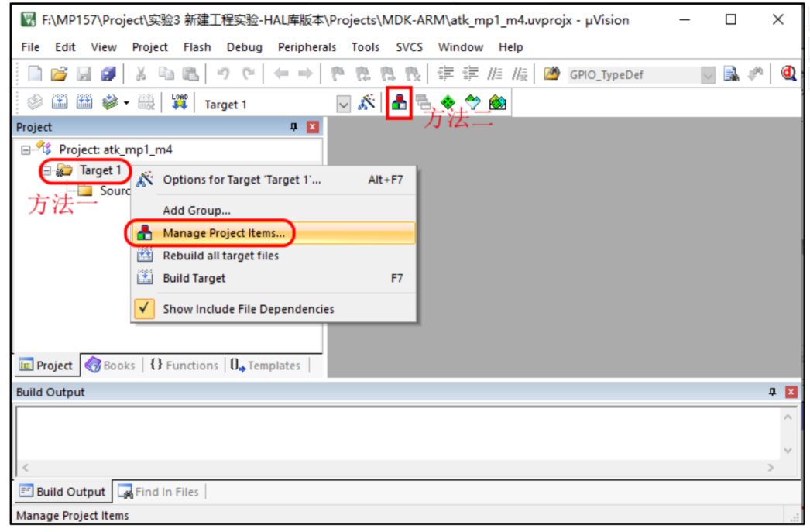Select the Build Output bottom tab
The height and width of the screenshot is (532, 810).
pyautogui.click(x=62, y=493)
